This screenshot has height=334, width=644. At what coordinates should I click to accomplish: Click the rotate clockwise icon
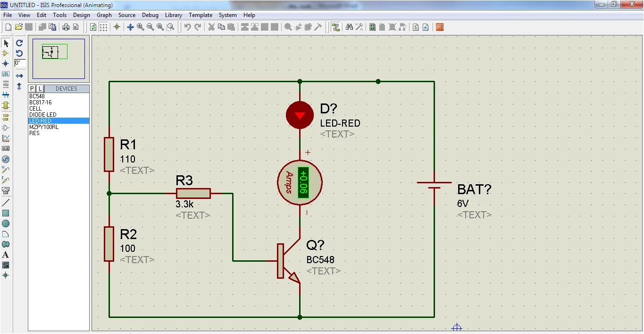coord(19,43)
